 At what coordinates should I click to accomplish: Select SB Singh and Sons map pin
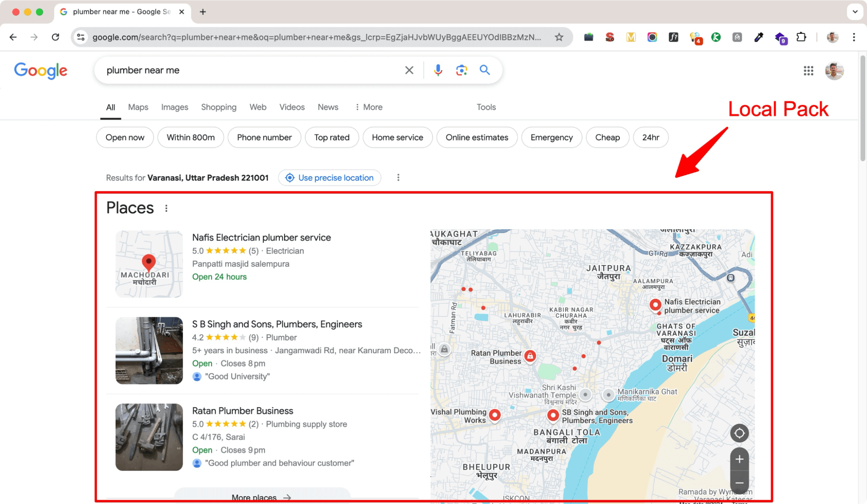pyautogui.click(x=553, y=415)
